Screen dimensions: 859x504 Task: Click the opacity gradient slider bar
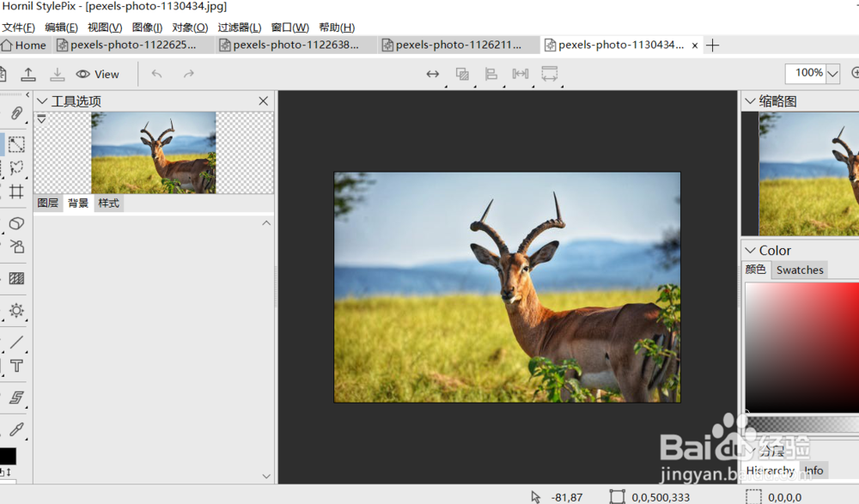[x=802, y=424]
